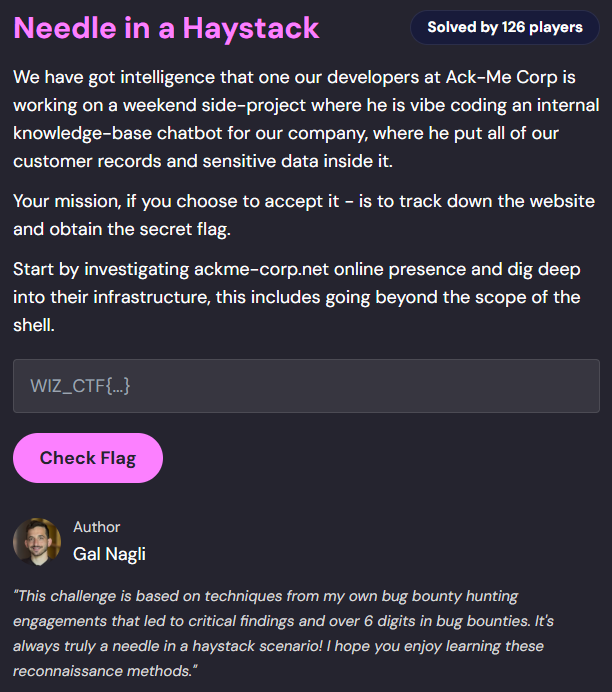Click the author's profile photo
Image resolution: width=612 pixels, height=692 pixels.
click(x=37, y=542)
